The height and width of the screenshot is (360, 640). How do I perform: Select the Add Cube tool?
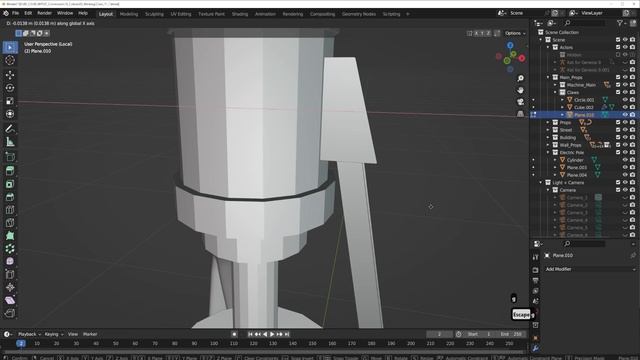click(10, 157)
